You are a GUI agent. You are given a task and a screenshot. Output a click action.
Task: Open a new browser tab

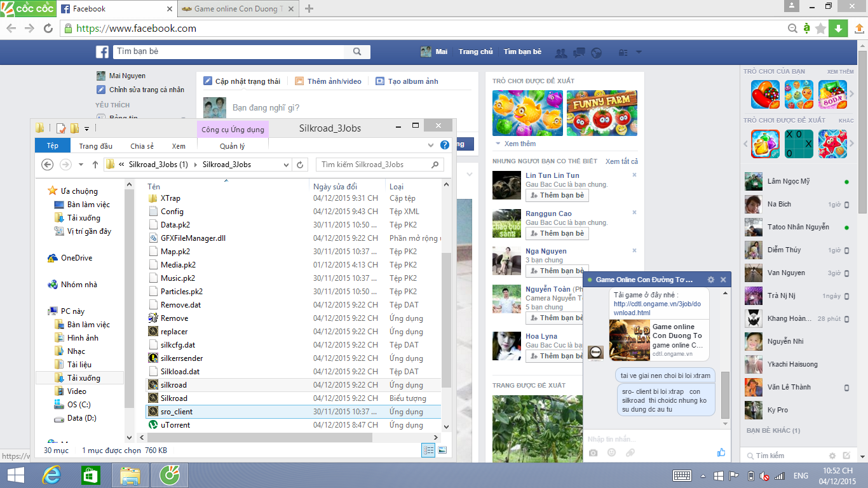tap(309, 9)
